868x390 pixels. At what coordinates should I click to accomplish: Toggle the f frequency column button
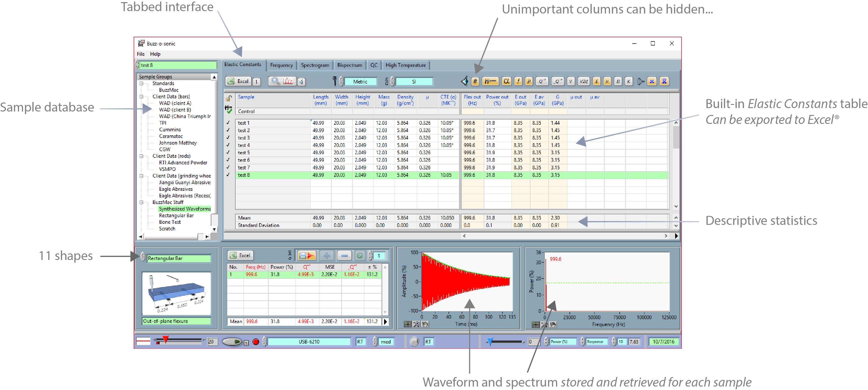[x=518, y=81]
